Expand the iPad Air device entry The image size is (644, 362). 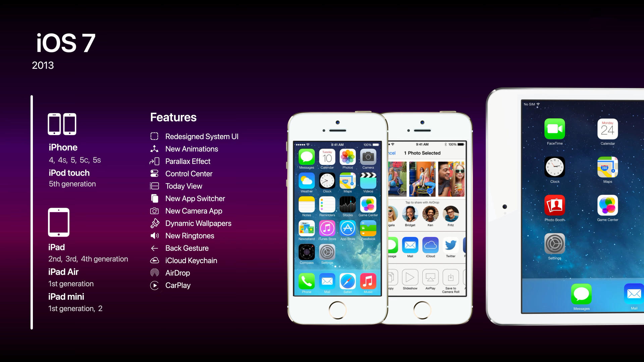coord(64,271)
